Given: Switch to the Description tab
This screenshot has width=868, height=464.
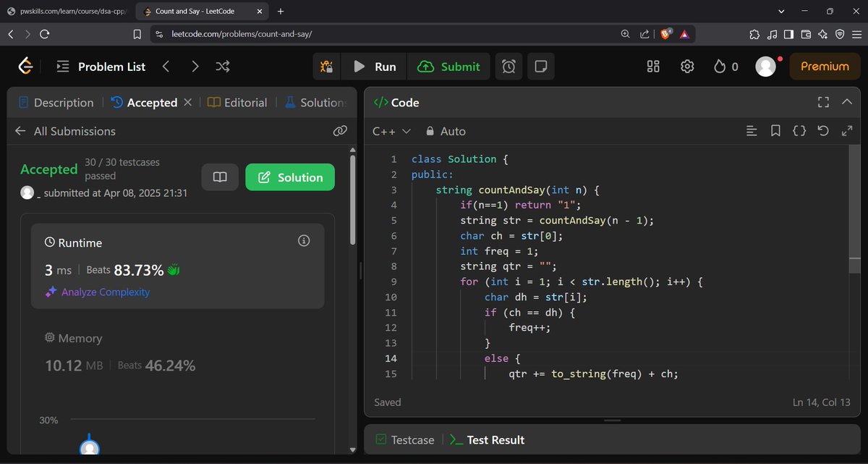Looking at the screenshot, I should pos(56,103).
